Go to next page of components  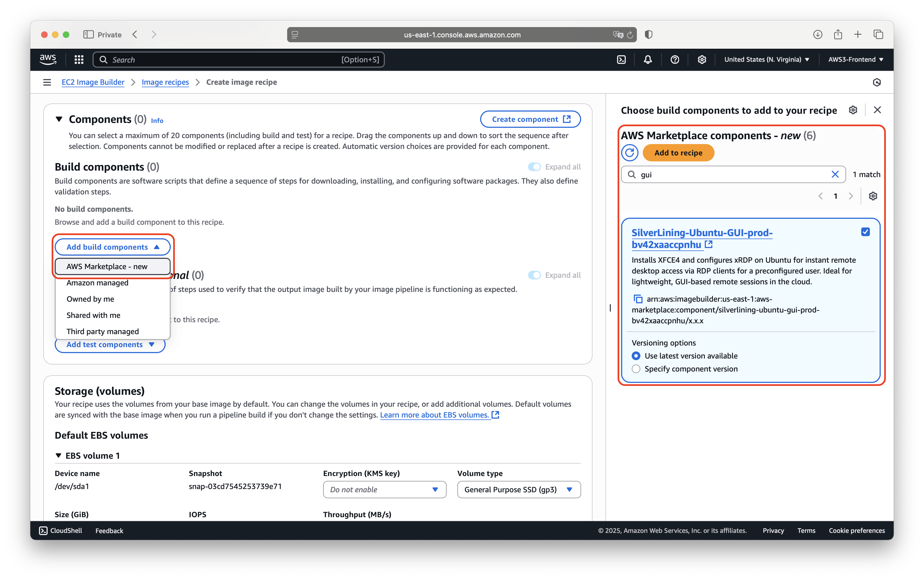tap(851, 196)
